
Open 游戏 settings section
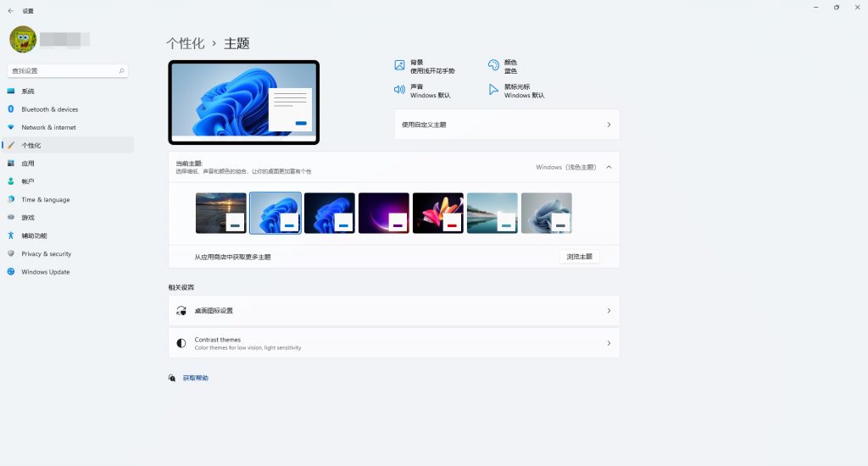point(68,218)
